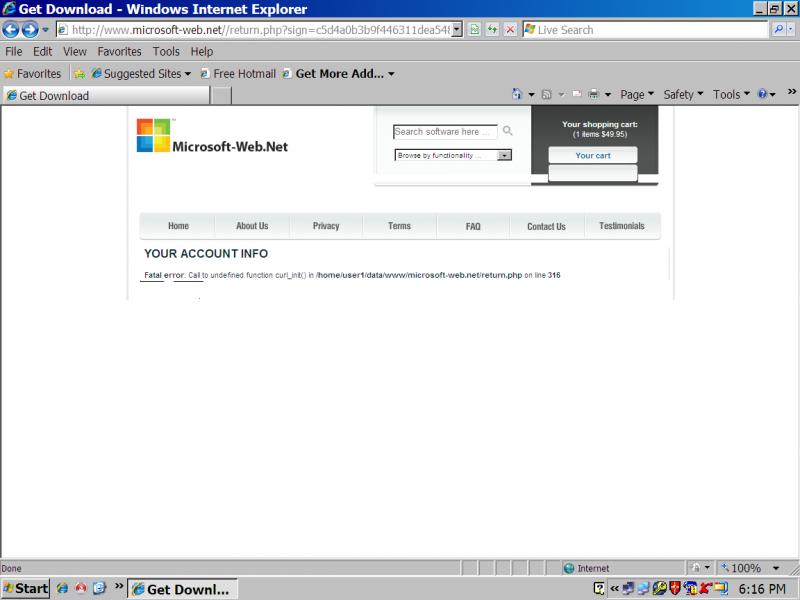Expand the command bar overflow chevron
The width and height of the screenshot is (800, 600).
tap(792, 92)
